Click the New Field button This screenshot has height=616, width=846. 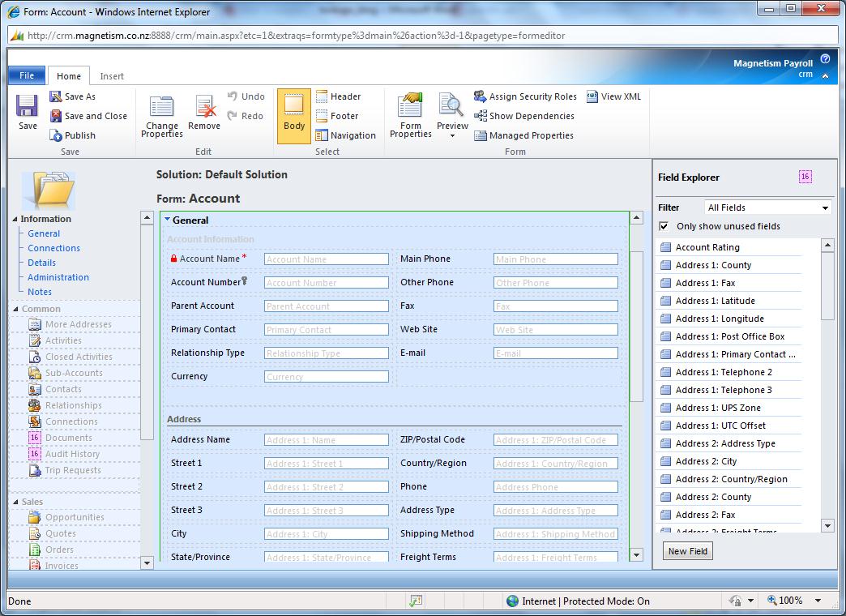(687, 550)
